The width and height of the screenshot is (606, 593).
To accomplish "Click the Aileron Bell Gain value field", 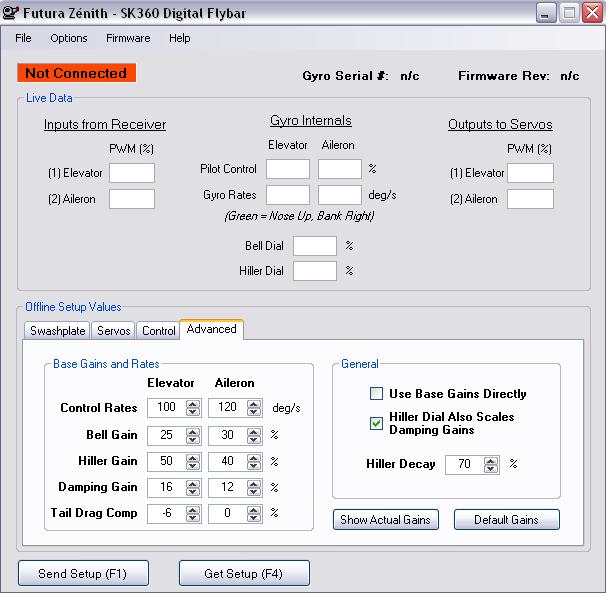I will [x=228, y=435].
